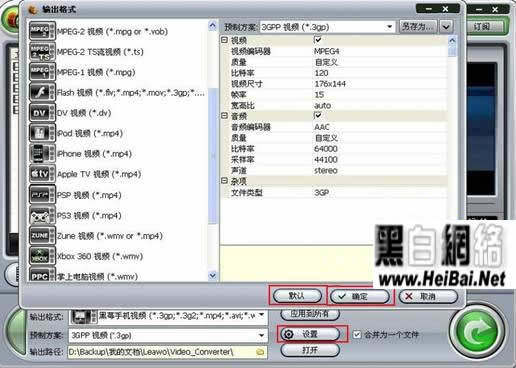
Task: Collapse the 视频 settings group
Action: click(x=224, y=40)
